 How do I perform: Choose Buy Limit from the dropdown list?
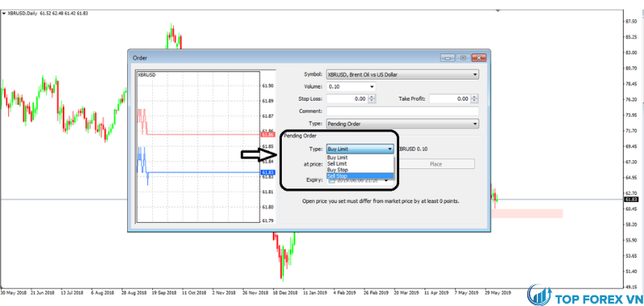[x=360, y=158]
